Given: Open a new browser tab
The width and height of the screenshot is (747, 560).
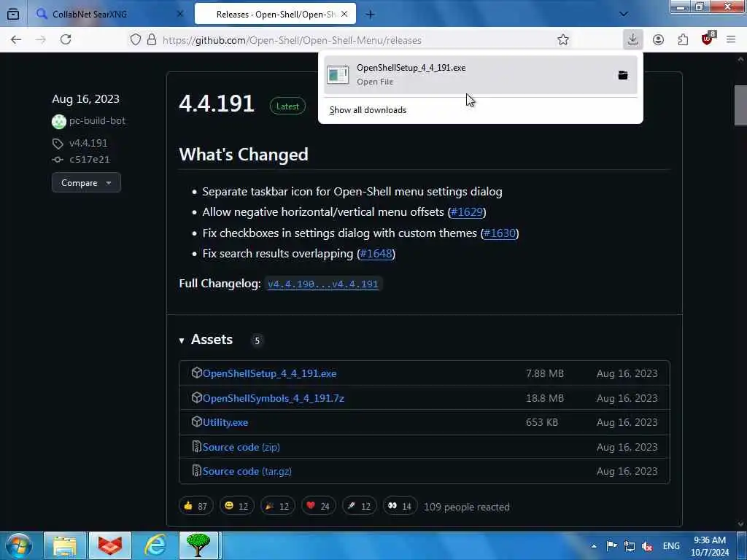Looking at the screenshot, I should [370, 15].
